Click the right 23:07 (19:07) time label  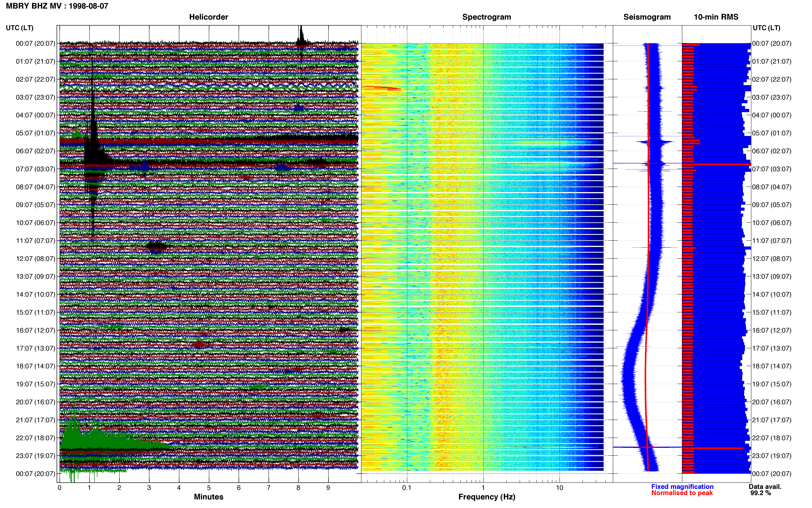(x=772, y=456)
